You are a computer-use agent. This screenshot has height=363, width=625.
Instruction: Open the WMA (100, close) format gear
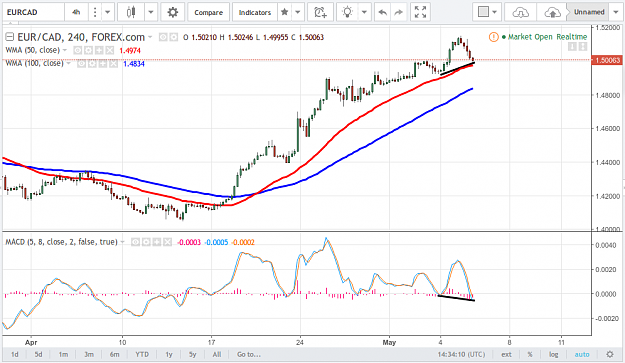point(92,64)
